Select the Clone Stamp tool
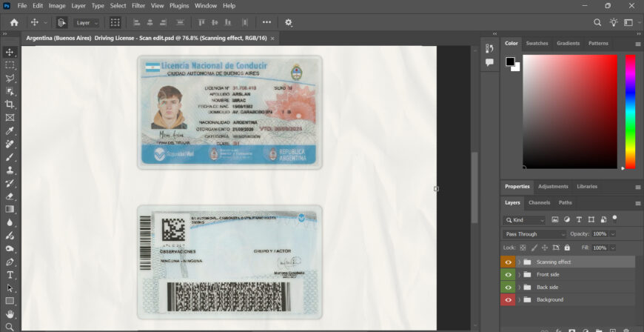The width and height of the screenshot is (644, 332). pos(10,170)
